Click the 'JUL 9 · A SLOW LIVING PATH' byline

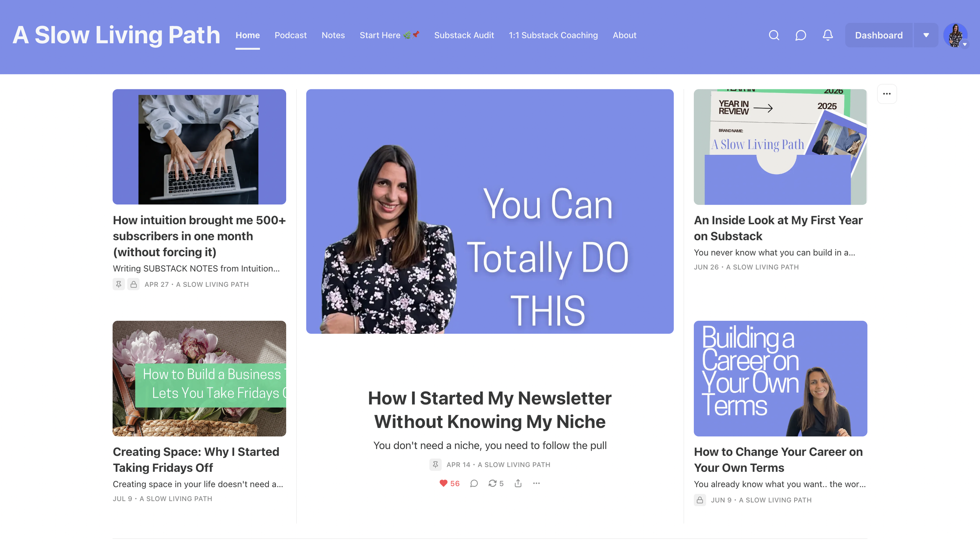(162, 499)
